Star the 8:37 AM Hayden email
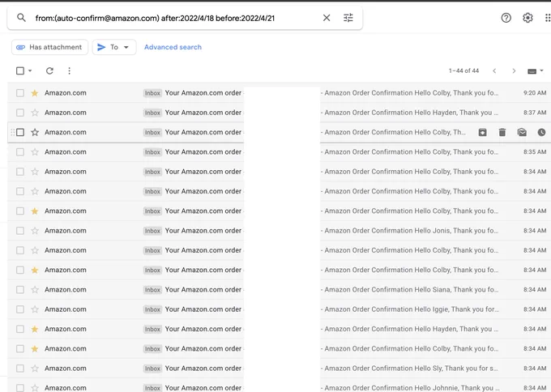This screenshot has width=551, height=392. pyautogui.click(x=34, y=113)
